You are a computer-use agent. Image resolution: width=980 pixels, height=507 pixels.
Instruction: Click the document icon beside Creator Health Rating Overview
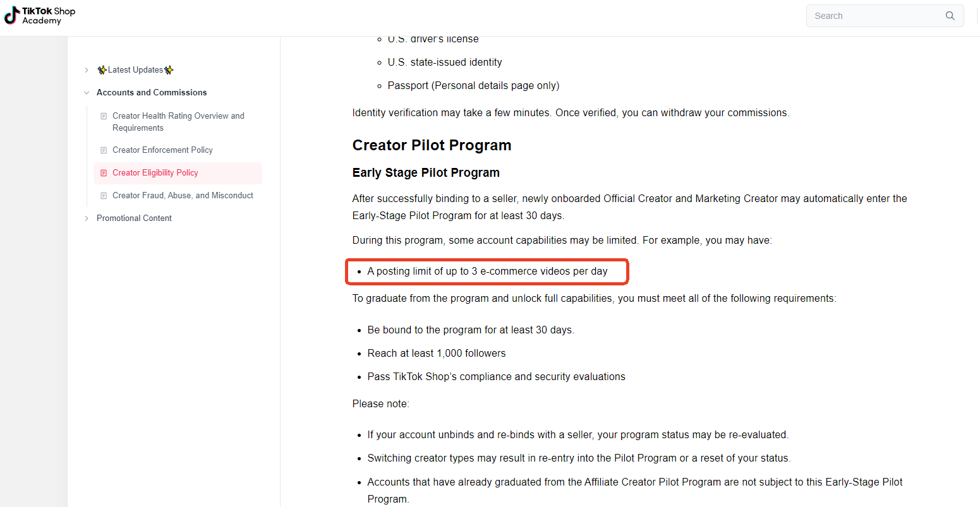[104, 116]
